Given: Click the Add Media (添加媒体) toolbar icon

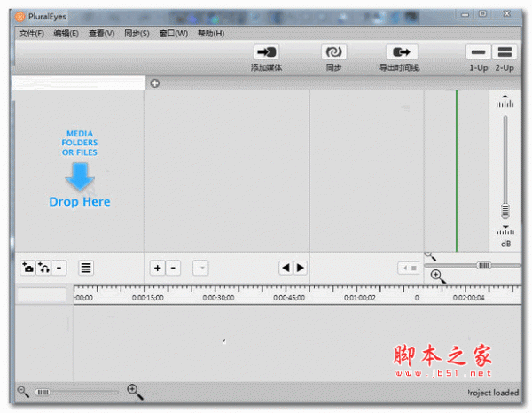Looking at the screenshot, I should coord(266,52).
